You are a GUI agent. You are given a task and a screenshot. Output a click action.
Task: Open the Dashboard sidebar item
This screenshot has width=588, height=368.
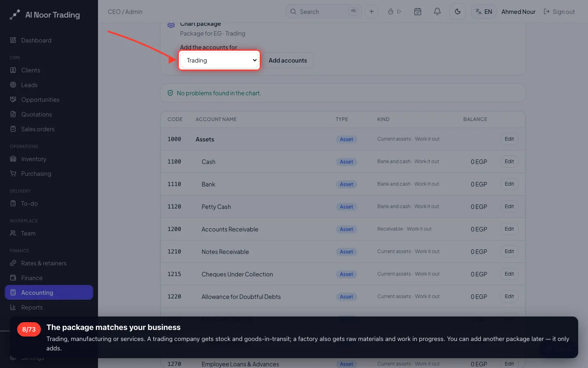click(49, 40)
